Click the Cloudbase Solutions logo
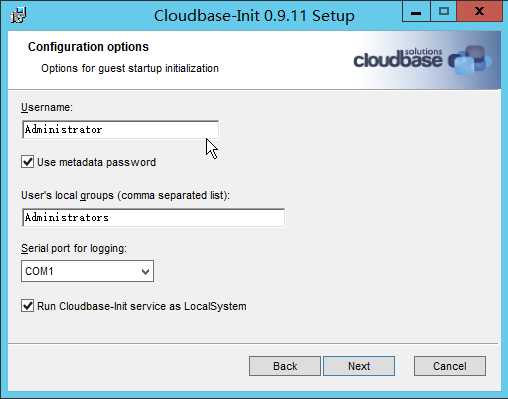Image resolution: width=508 pixels, height=399 pixels. 422,60
